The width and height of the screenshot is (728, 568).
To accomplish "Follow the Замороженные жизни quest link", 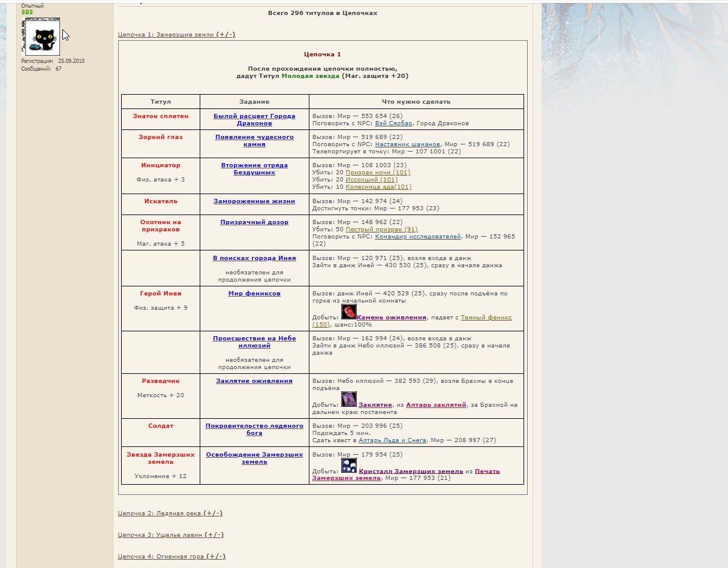I will click(x=254, y=201).
